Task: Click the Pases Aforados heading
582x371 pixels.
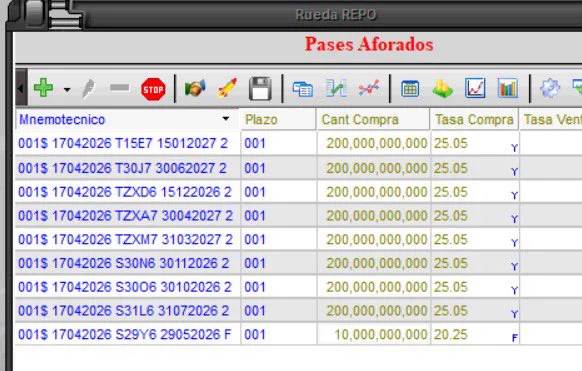Action: coord(369,44)
